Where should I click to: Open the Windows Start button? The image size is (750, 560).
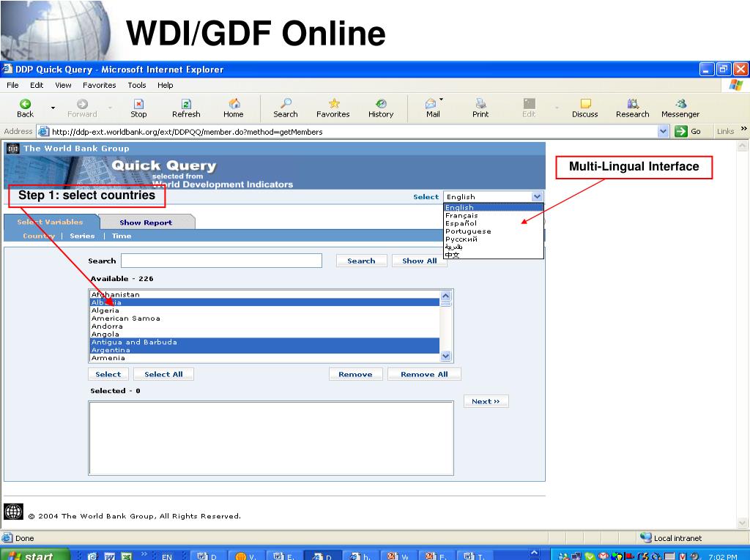pyautogui.click(x=35, y=555)
